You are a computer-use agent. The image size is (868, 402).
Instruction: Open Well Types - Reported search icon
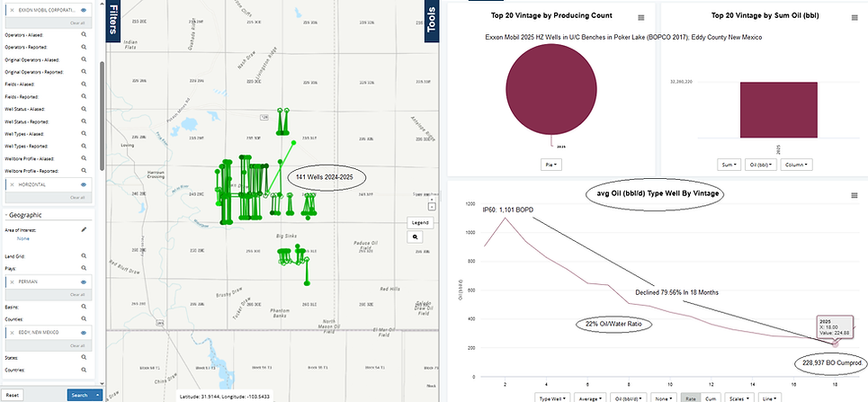[x=85, y=147]
